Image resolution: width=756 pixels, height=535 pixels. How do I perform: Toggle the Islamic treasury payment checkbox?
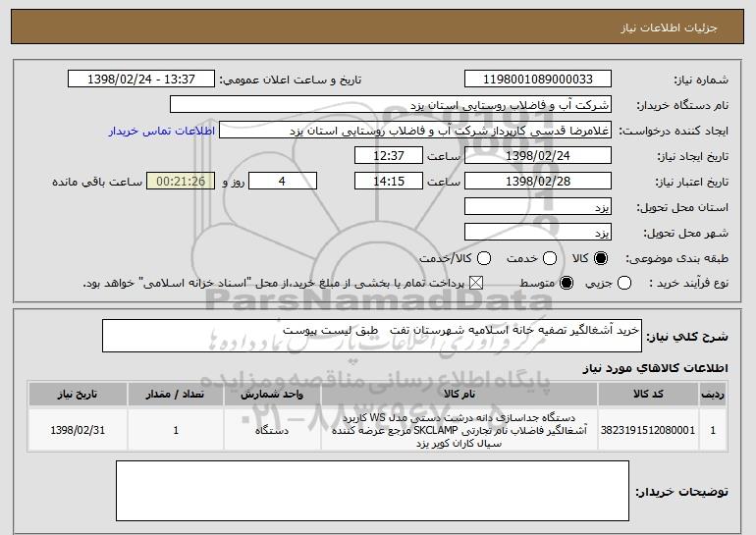tap(476, 283)
